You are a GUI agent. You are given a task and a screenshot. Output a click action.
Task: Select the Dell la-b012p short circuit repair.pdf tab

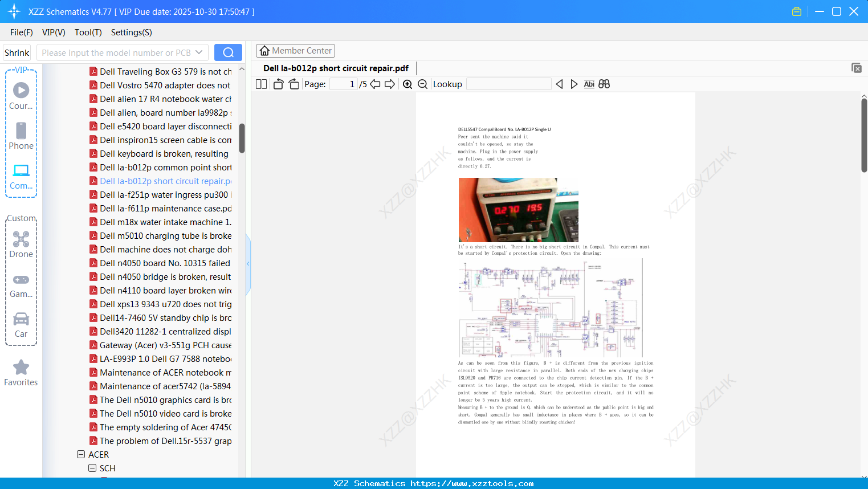pyautogui.click(x=336, y=68)
